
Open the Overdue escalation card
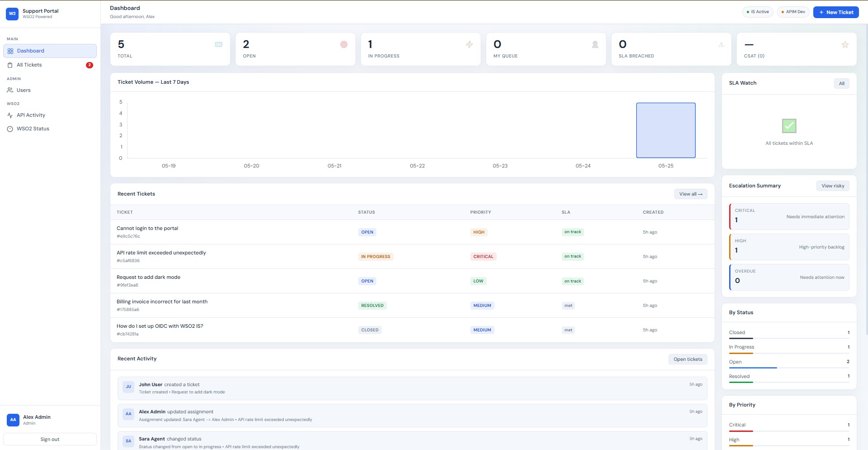pos(789,278)
